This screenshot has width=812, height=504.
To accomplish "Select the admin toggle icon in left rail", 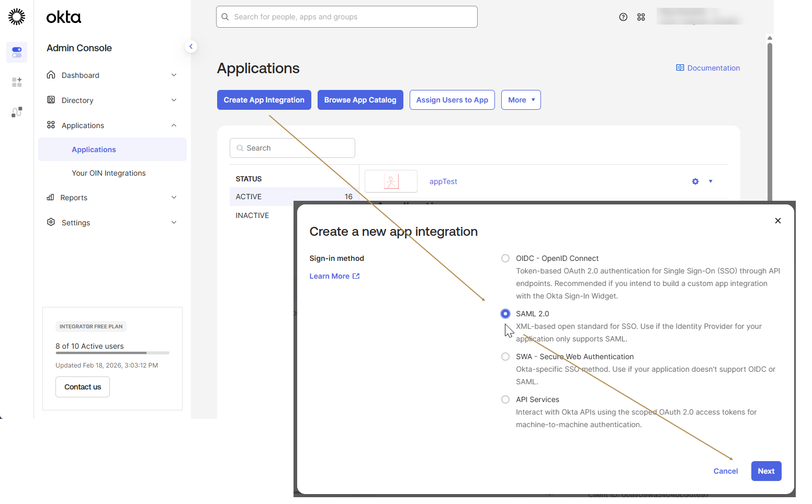I will pyautogui.click(x=17, y=52).
